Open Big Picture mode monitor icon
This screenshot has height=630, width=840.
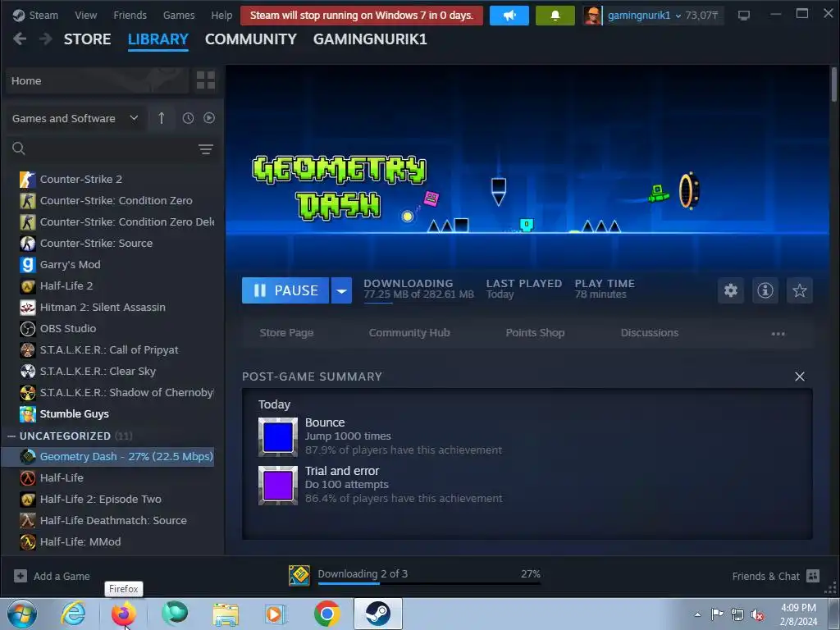pos(743,16)
